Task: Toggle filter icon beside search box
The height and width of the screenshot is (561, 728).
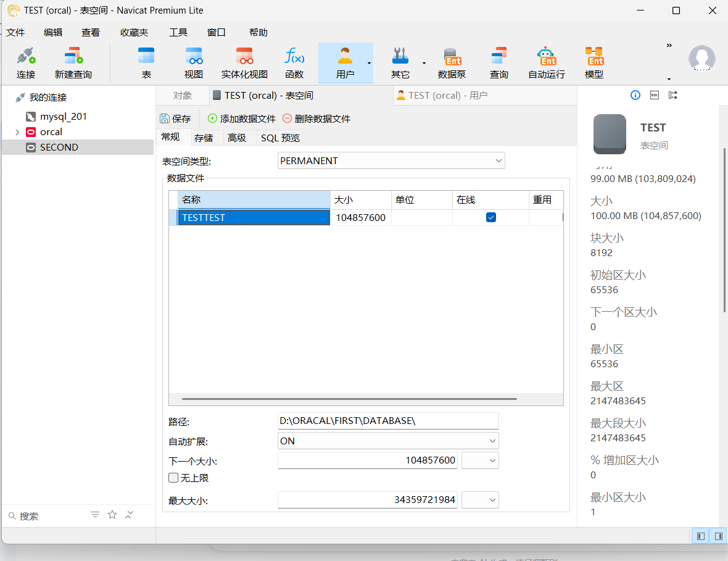Action: click(95, 515)
